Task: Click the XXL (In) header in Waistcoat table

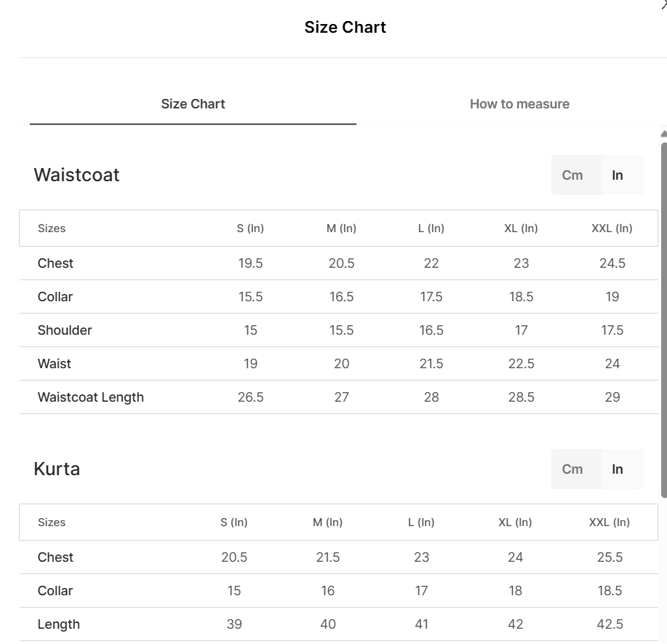Action: 612,228
